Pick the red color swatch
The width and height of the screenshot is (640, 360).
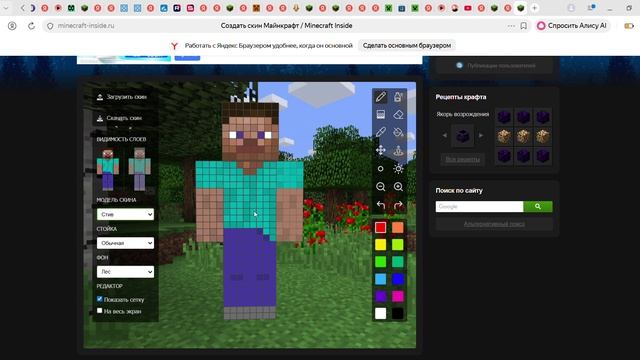tap(380, 227)
